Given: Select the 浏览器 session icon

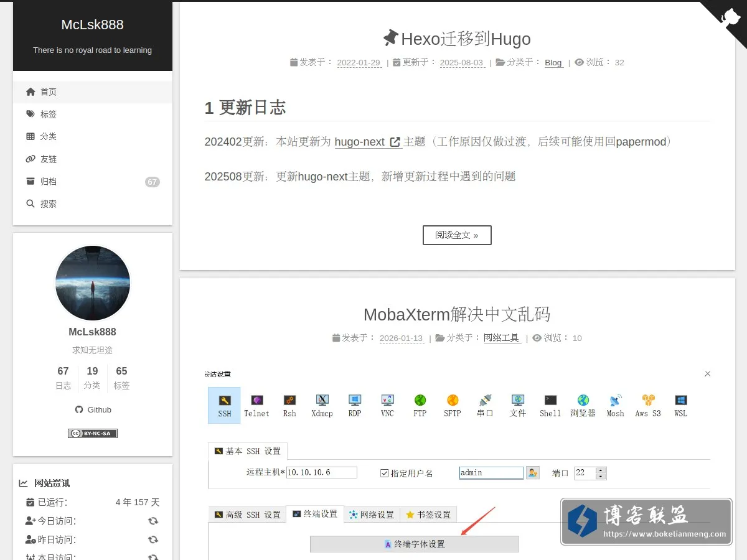Looking at the screenshot, I should (583, 406).
